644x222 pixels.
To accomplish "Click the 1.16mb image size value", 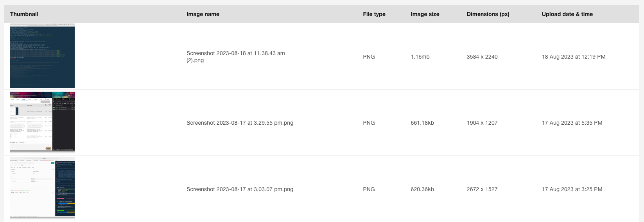I will [x=420, y=57].
